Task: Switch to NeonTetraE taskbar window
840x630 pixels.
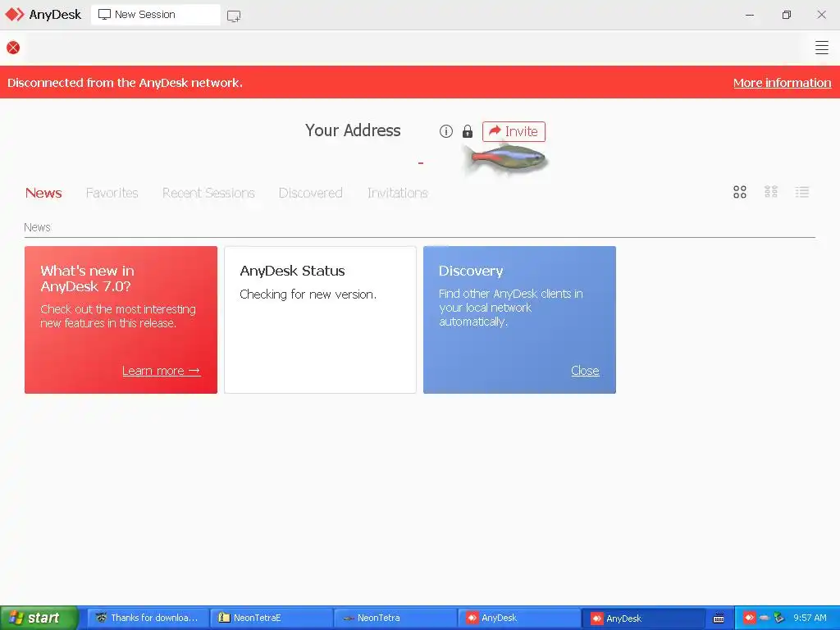Action: [x=272, y=618]
